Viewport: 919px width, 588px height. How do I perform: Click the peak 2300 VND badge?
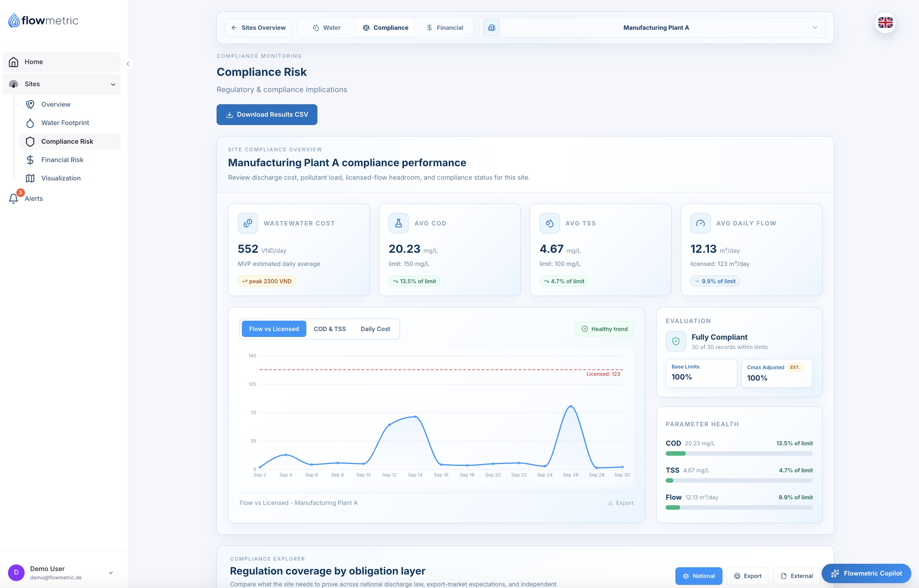pos(266,281)
